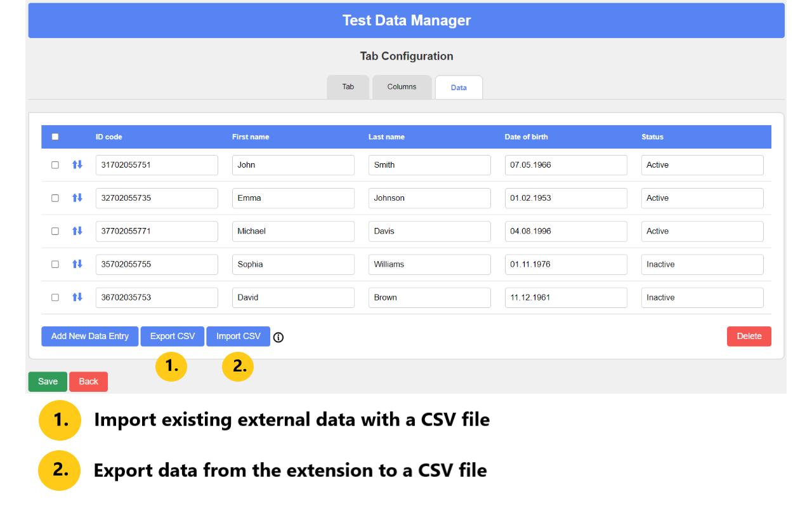Click Emma's first name input field
This screenshot has height=508, width=812.
(x=292, y=198)
